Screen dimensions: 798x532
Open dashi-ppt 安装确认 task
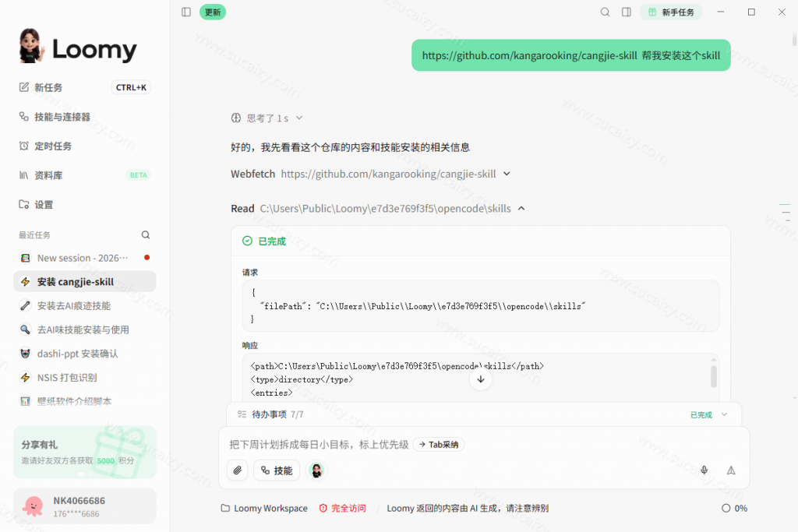84,354
